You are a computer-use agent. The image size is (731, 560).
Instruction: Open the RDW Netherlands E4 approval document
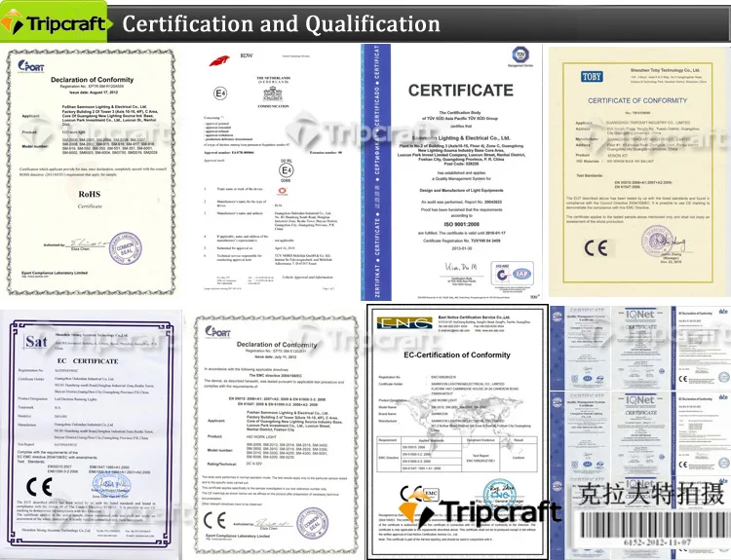(x=272, y=171)
